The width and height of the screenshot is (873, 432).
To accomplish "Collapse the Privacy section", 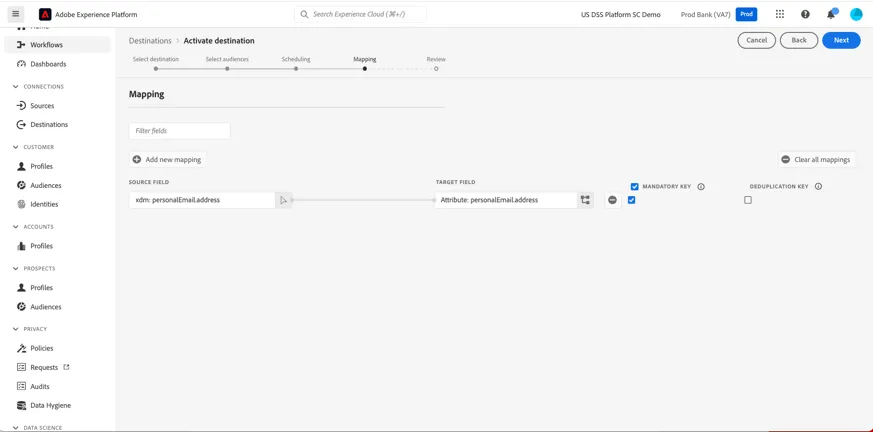I will [x=15, y=329].
